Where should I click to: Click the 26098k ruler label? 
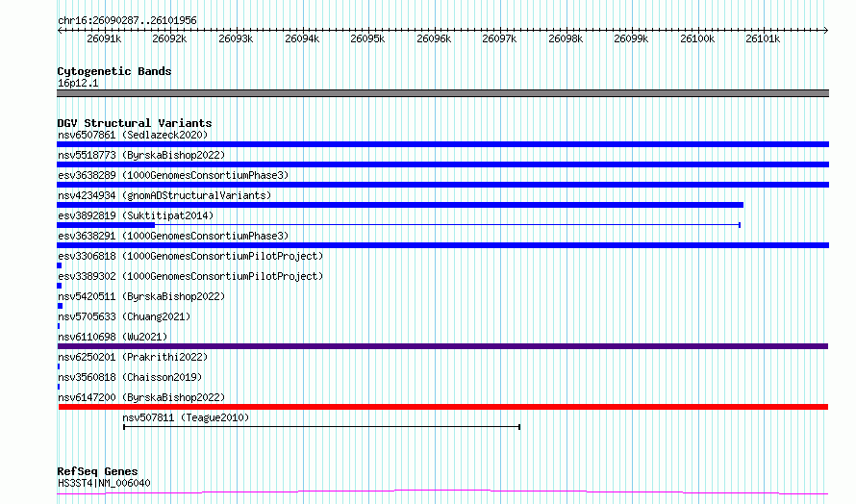coord(566,38)
